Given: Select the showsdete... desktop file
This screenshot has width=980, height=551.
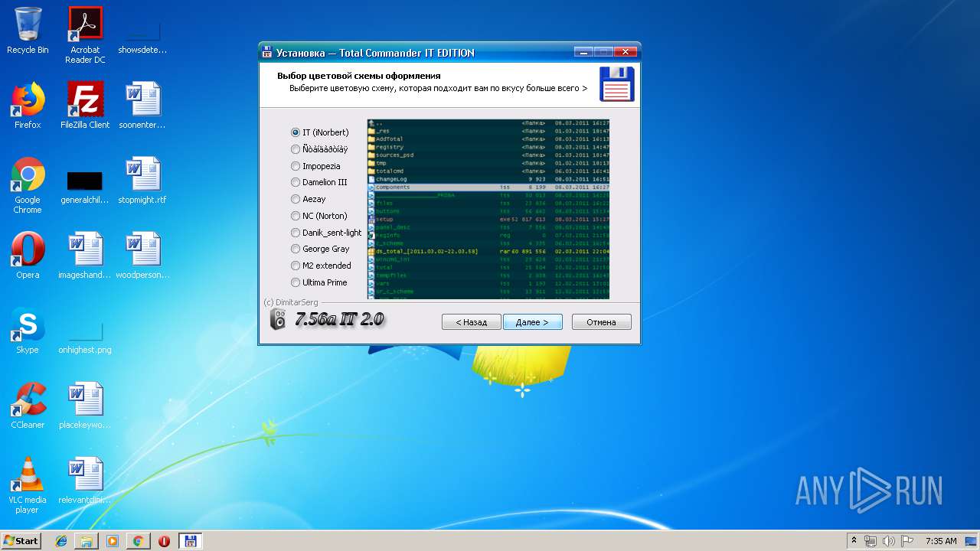Looking at the screenshot, I should coord(142,35).
